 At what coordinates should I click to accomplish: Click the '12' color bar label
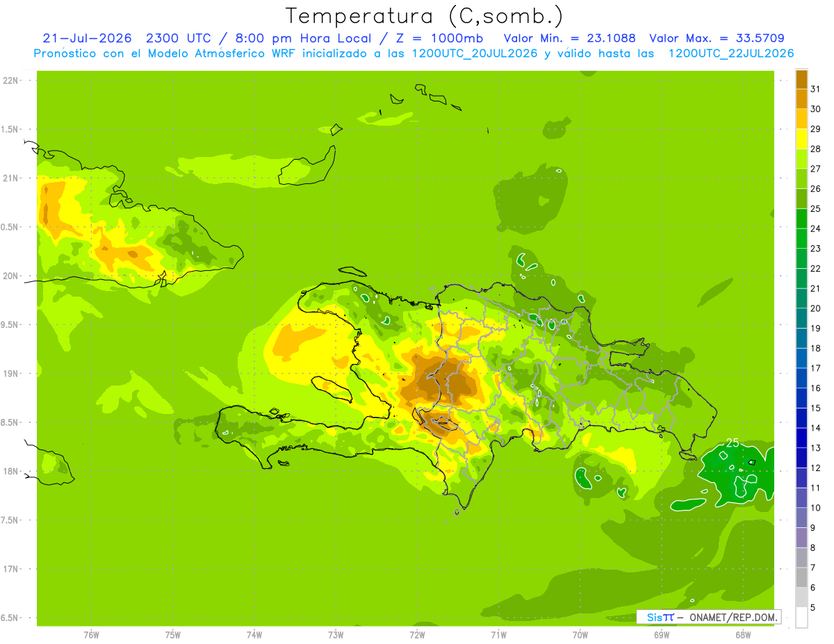pos(816,468)
